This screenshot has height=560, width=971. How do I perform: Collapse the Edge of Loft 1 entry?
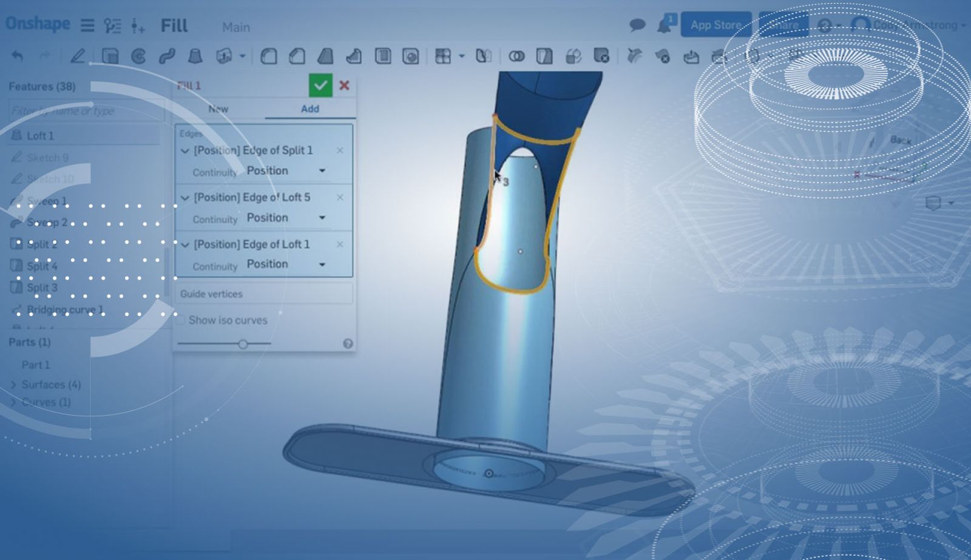[x=185, y=245]
